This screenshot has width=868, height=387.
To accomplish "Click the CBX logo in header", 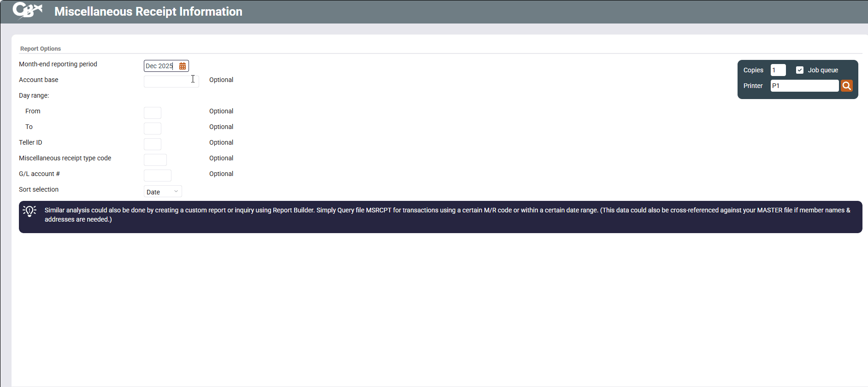I will pyautogui.click(x=27, y=11).
